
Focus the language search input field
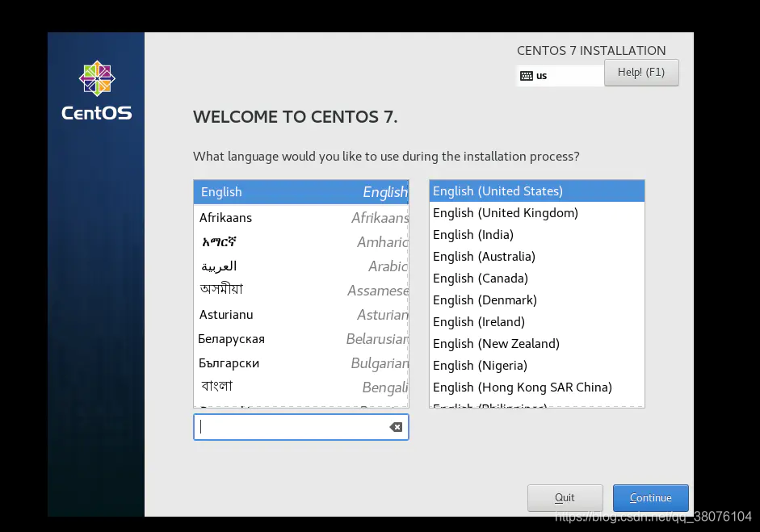click(x=301, y=427)
